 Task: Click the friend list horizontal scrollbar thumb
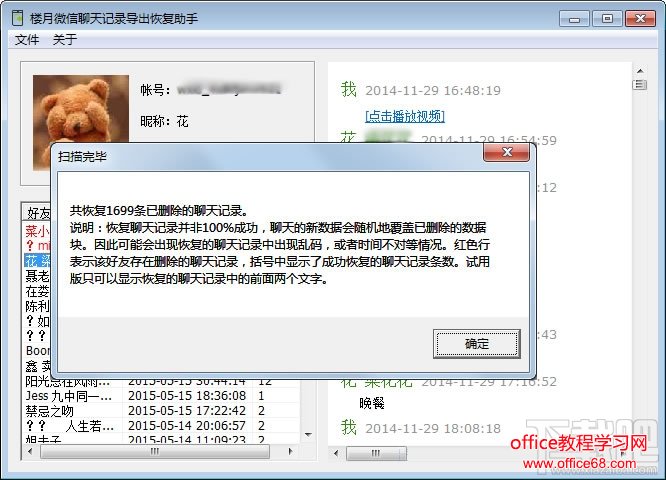click(x=155, y=451)
